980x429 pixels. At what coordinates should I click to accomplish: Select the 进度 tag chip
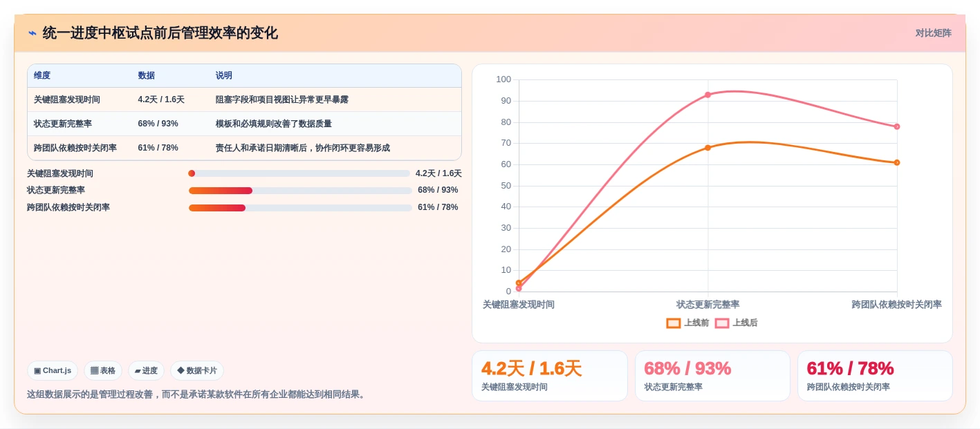[x=146, y=370]
